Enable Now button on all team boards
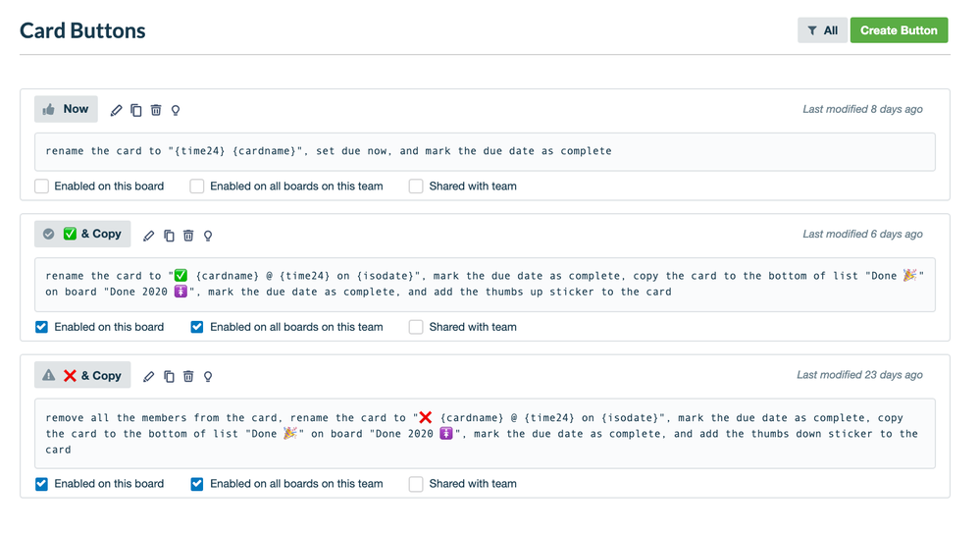The image size is (980, 534). [x=197, y=187]
